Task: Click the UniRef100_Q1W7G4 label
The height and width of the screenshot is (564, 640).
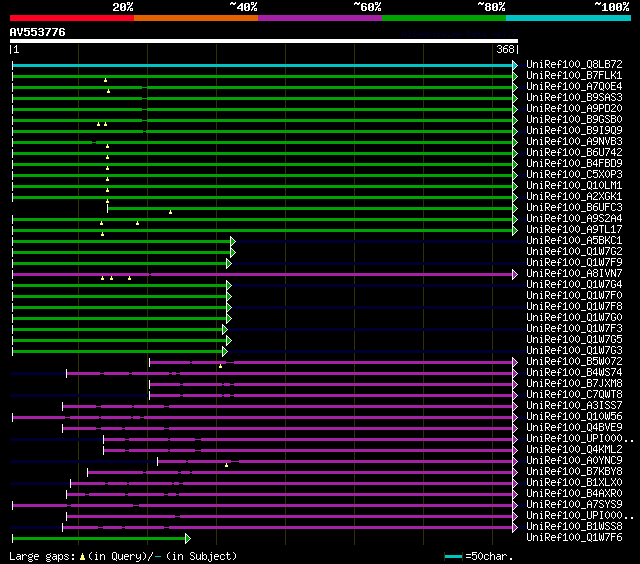Action: tap(574, 285)
